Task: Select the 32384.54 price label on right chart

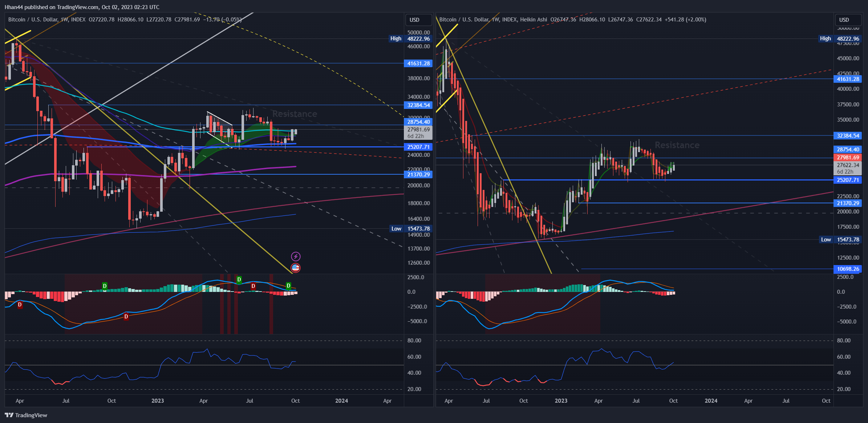Action: 848,135
